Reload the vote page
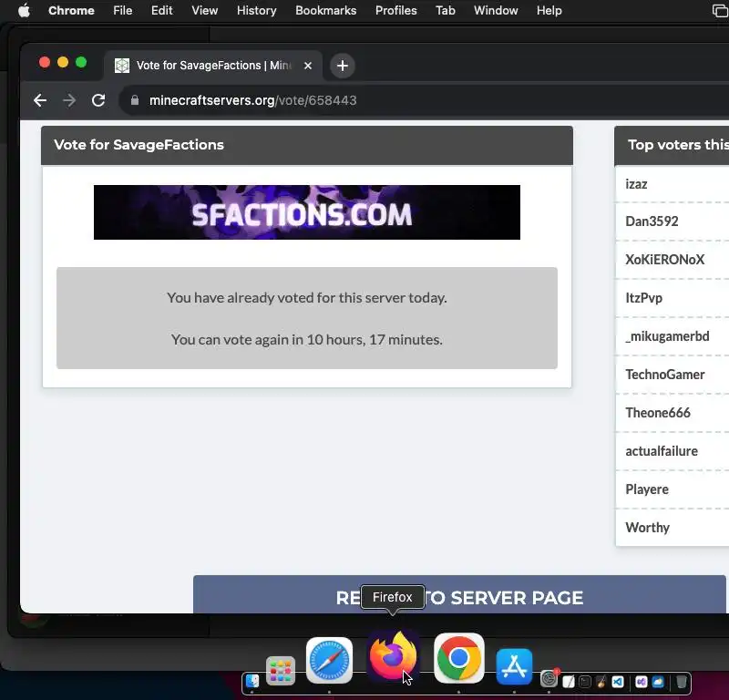This screenshot has height=700, width=729. point(98,100)
